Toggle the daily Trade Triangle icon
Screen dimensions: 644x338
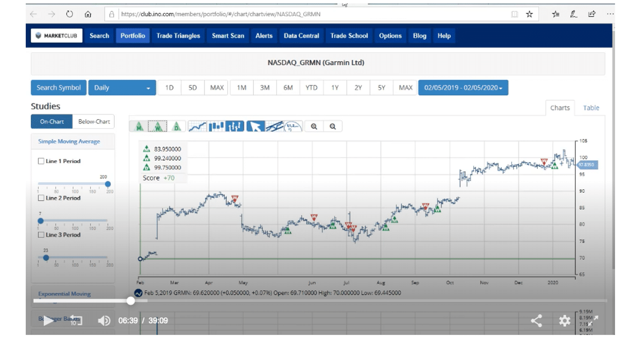[177, 127]
